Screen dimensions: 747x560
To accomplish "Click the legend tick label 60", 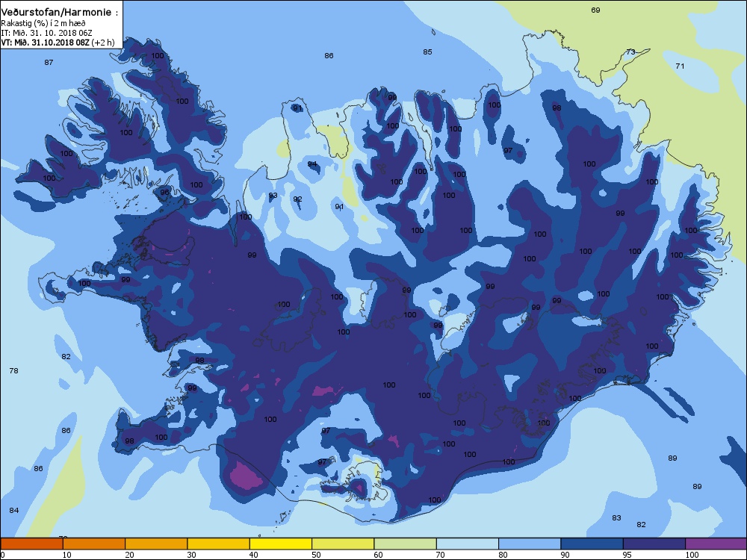I will (x=378, y=555).
